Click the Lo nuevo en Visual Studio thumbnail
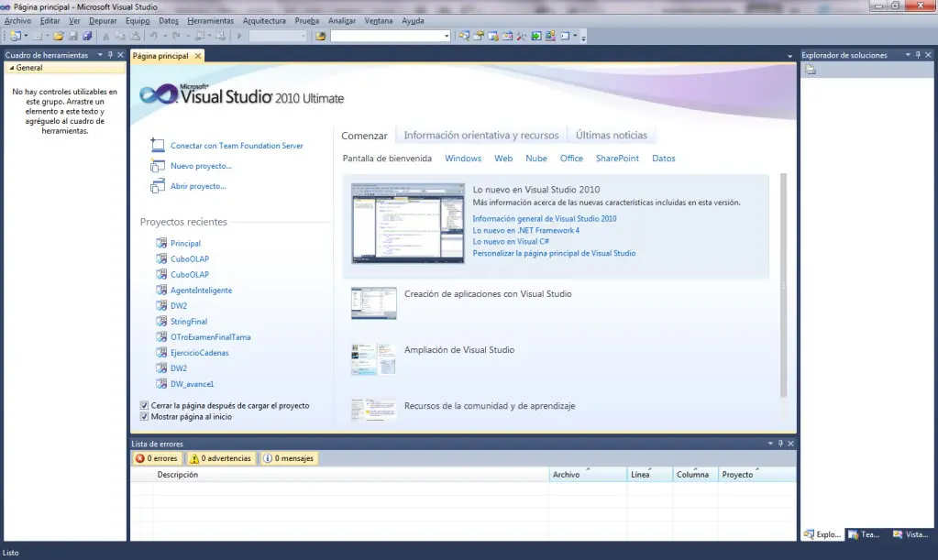The width and height of the screenshot is (938, 560). coord(408,223)
